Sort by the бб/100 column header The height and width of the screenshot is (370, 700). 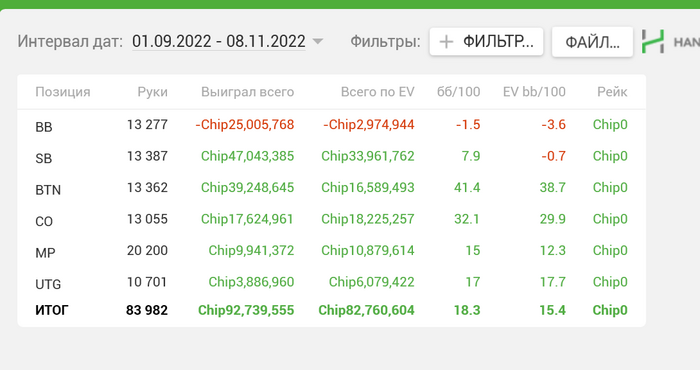pos(458,92)
